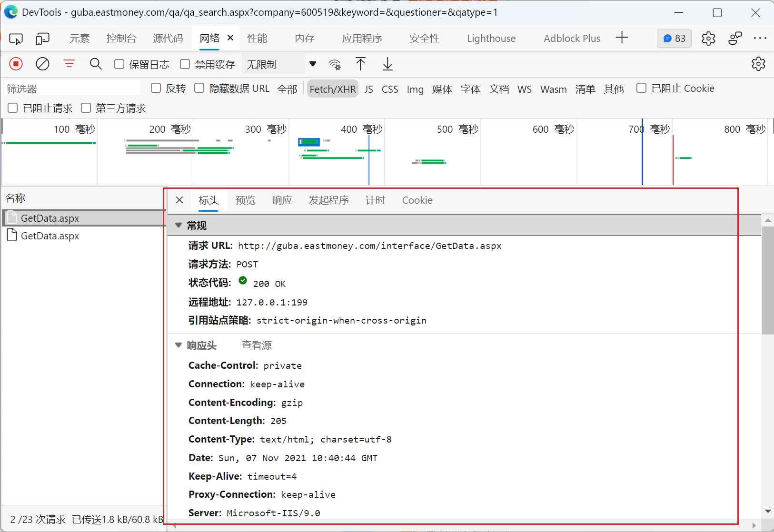Open network panel settings gear

(x=758, y=64)
